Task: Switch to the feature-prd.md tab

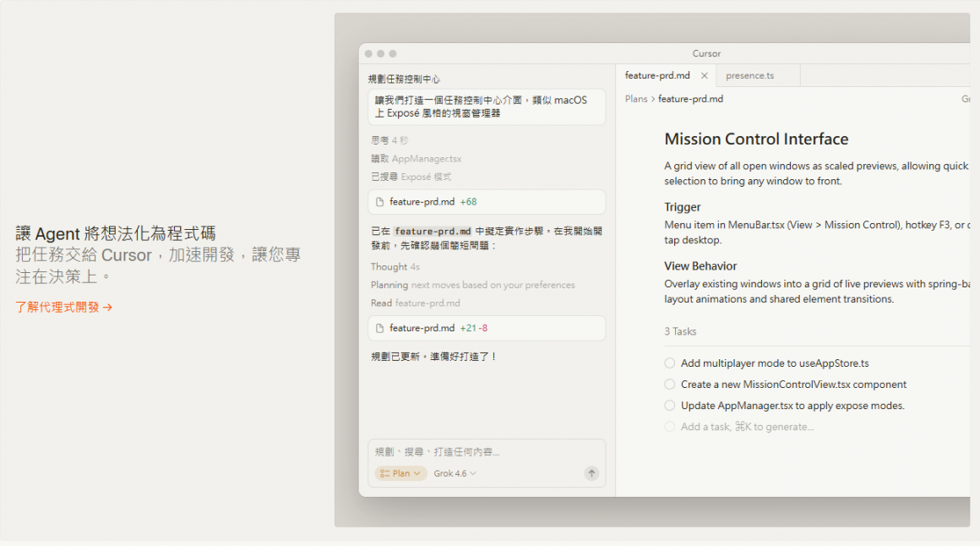Action: 657,75
